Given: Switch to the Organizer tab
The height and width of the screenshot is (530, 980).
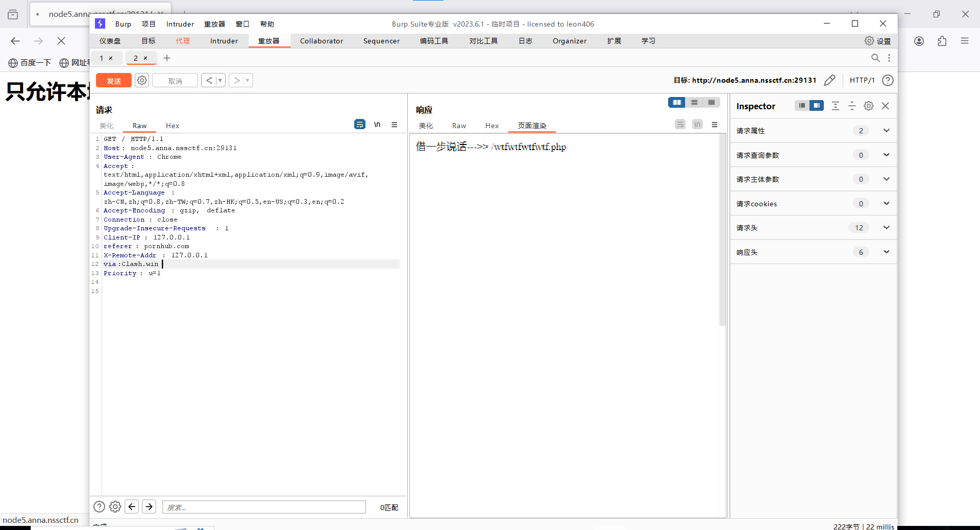Looking at the screenshot, I should tap(570, 41).
